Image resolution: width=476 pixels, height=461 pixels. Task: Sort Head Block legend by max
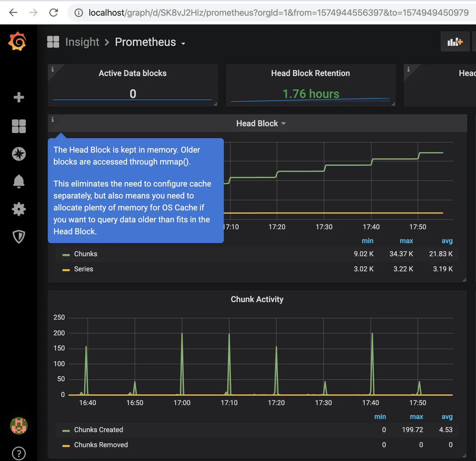coord(406,241)
